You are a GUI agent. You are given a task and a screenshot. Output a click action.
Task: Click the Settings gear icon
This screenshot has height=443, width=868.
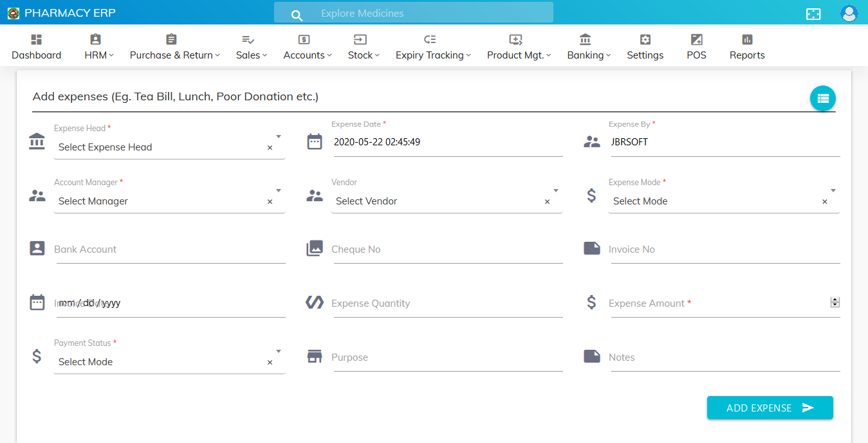[x=645, y=40]
